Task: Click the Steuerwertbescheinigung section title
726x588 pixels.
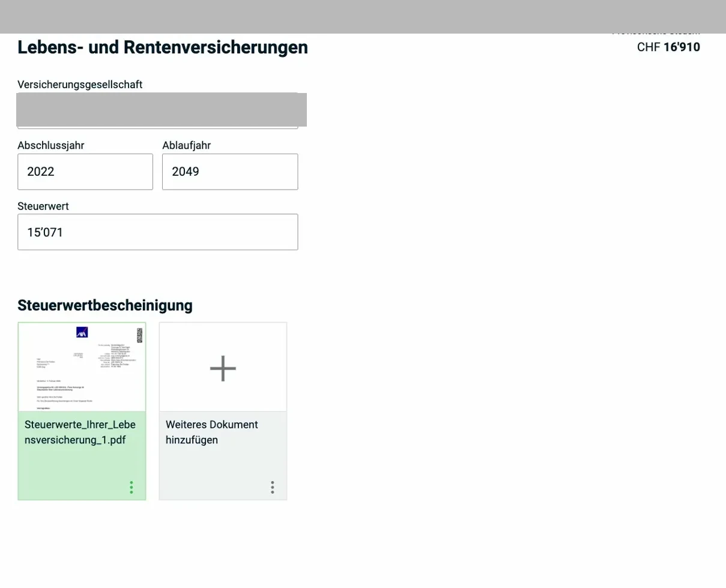Action: pyautogui.click(x=105, y=305)
